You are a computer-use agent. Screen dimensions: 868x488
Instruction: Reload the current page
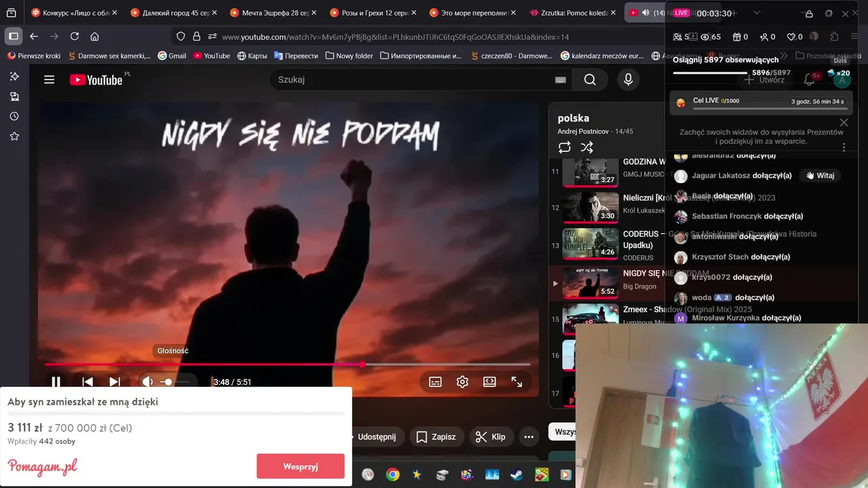point(75,37)
